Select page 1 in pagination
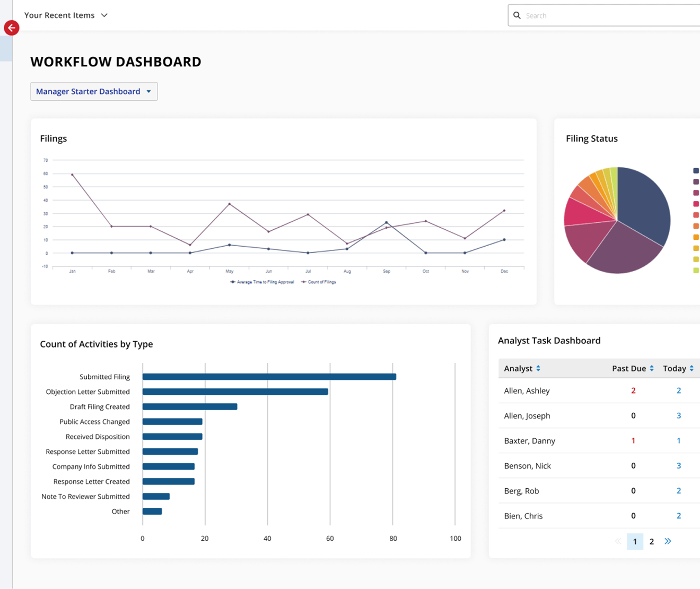This screenshot has height=589, width=700. [x=635, y=541]
